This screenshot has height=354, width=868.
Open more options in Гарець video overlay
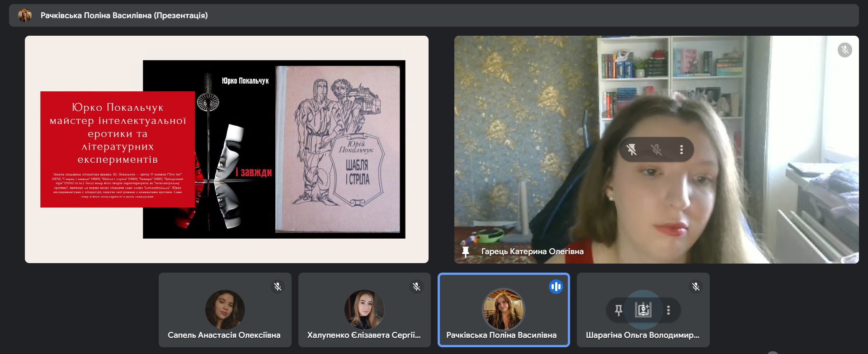tap(681, 150)
